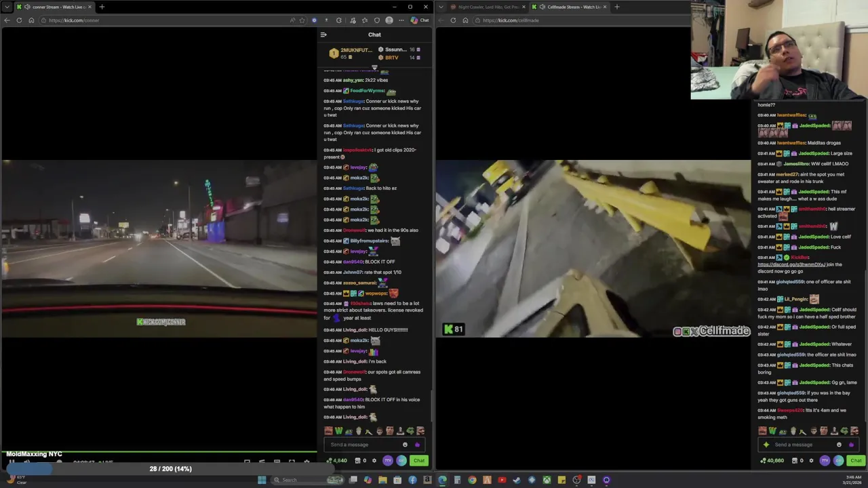
Task: Open emoji picker in conner chat input
Action: coord(405,445)
